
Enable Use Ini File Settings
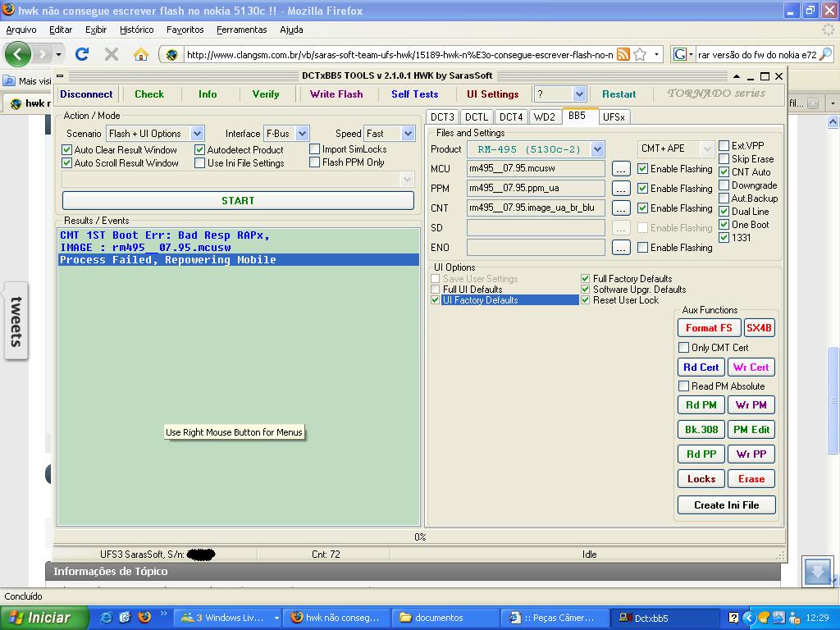[x=200, y=163]
